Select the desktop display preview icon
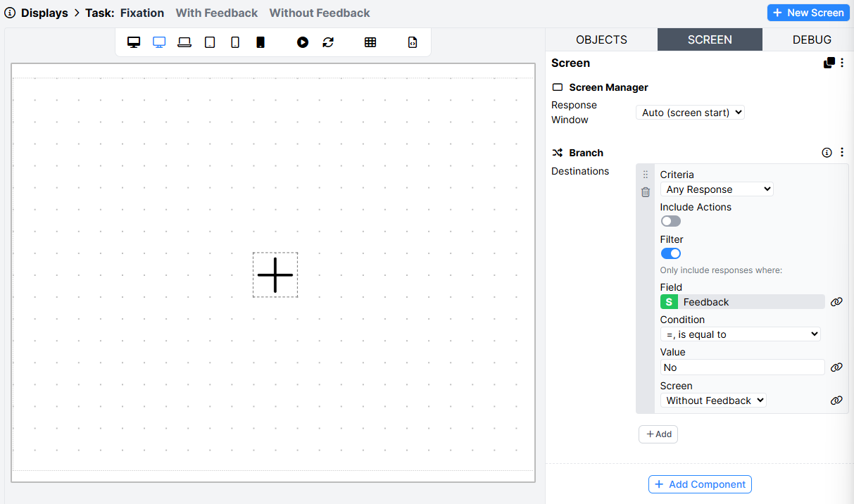This screenshot has width=854, height=504. point(134,42)
